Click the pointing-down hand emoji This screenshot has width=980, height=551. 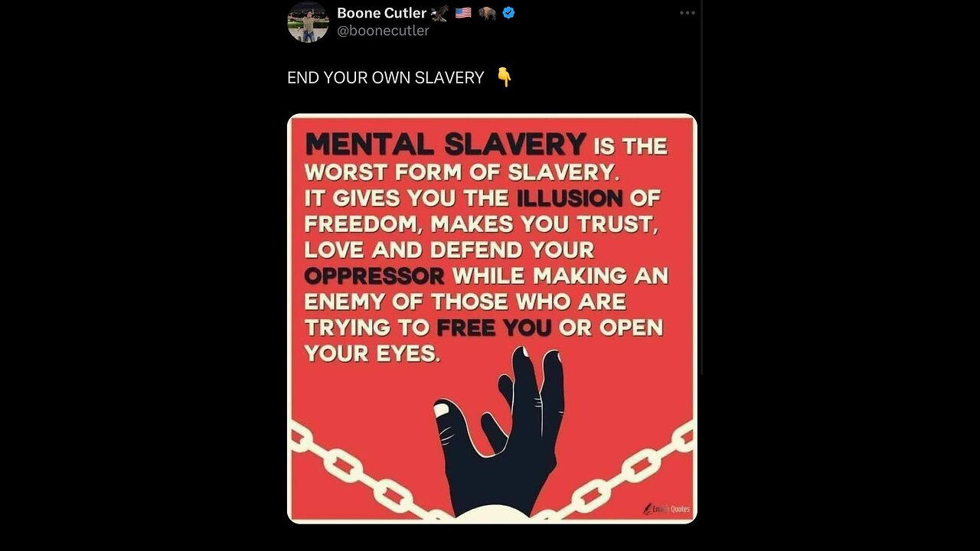click(504, 77)
